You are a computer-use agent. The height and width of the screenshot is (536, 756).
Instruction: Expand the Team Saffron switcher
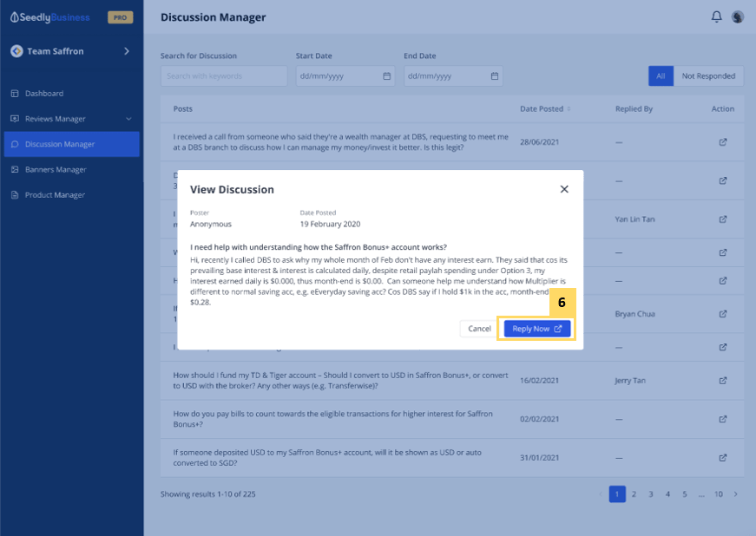coord(127,51)
